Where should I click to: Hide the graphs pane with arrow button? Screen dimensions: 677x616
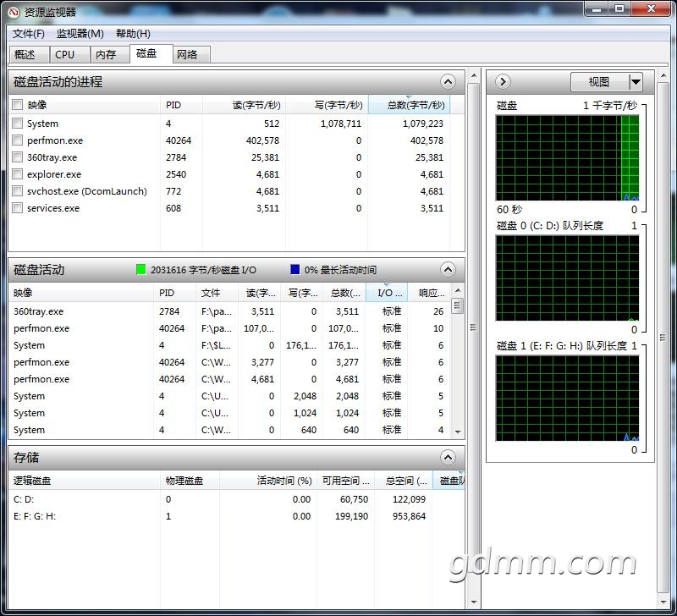(x=503, y=82)
